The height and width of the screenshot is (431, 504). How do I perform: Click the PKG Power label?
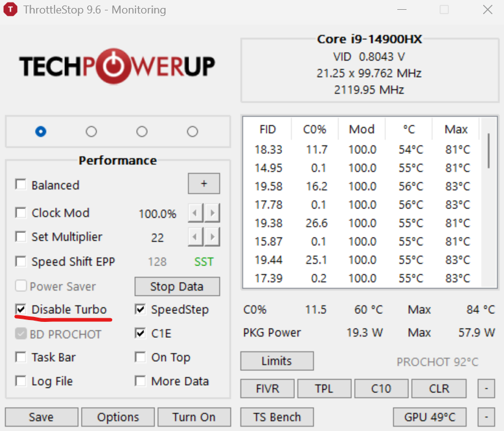272,333
